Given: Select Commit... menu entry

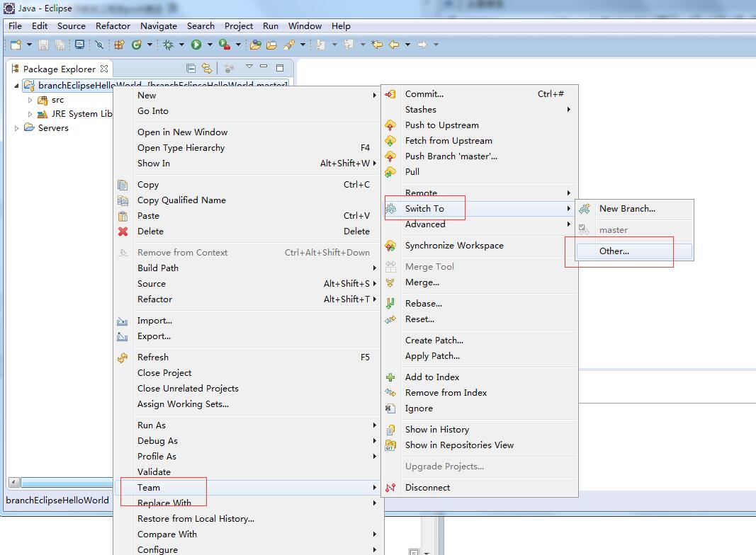Looking at the screenshot, I should pos(480,94).
